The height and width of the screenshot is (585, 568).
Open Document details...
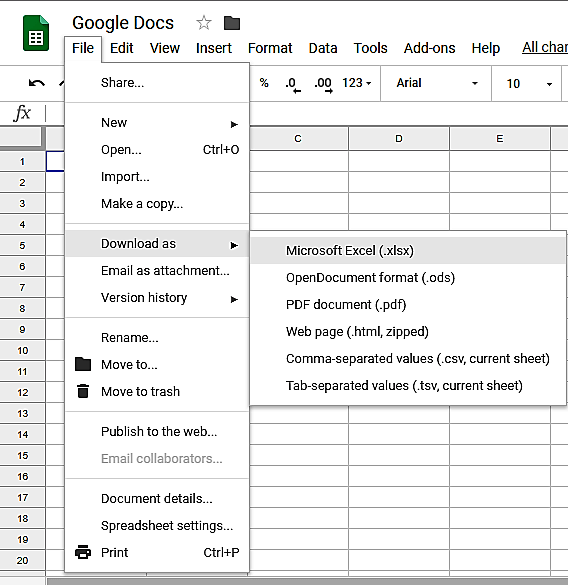coord(157,498)
